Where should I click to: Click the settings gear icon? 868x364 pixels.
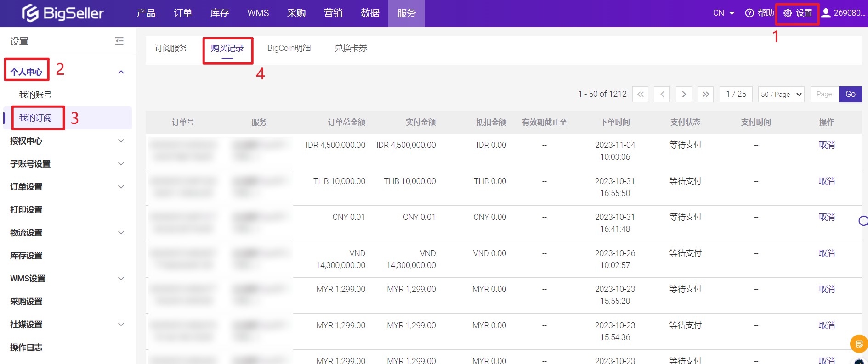pos(788,13)
